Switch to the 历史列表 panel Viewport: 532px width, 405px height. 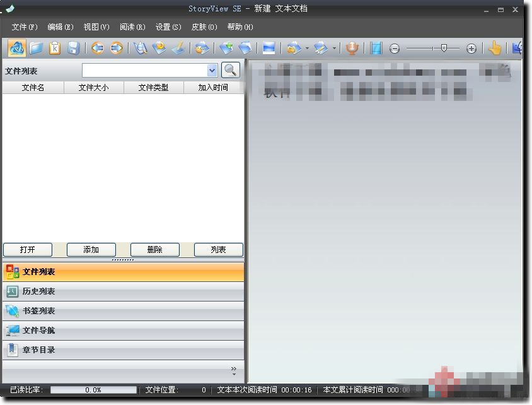click(x=123, y=291)
